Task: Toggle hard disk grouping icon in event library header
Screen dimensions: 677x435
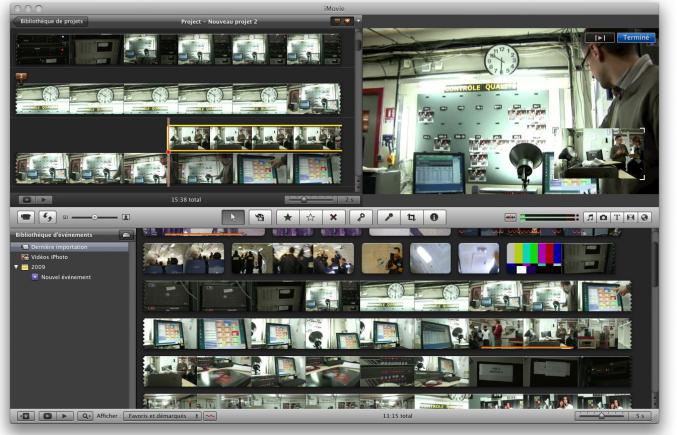Action: click(x=126, y=235)
